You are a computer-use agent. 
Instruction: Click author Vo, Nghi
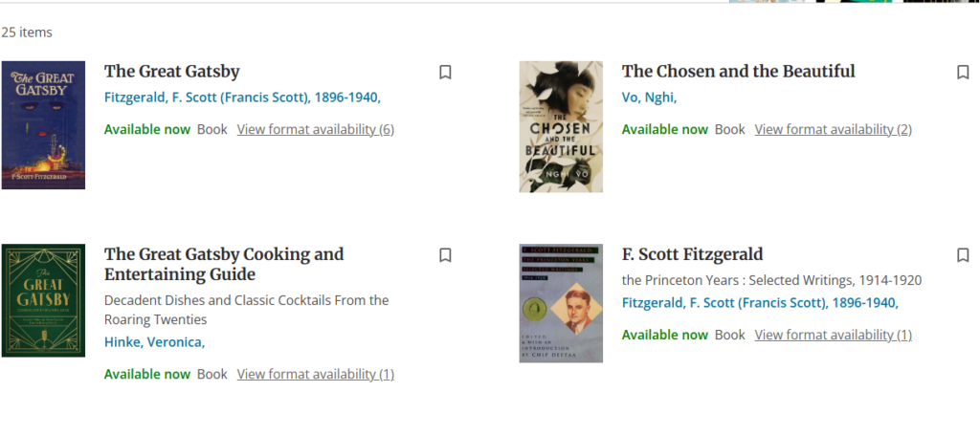coord(649,97)
